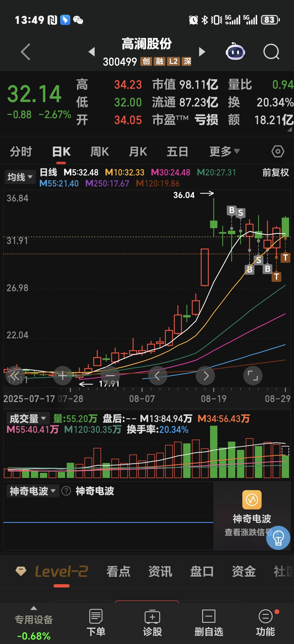
Task: Tap the 深 exchange badge
Action: [187, 61]
